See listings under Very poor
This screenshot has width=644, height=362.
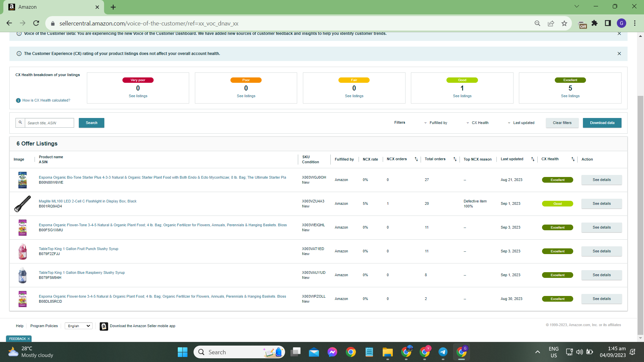point(138,96)
